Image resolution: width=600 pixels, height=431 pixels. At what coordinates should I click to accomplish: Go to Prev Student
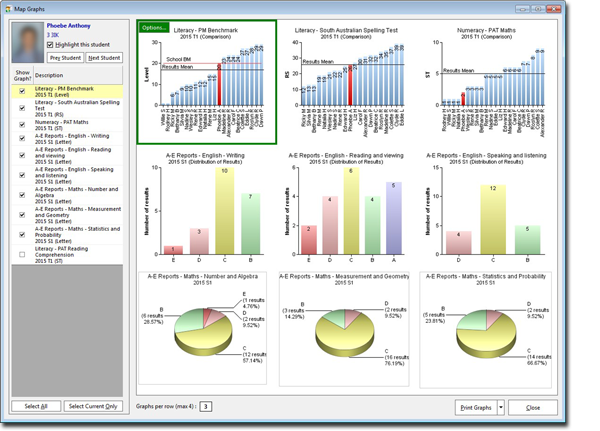(x=65, y=58)
